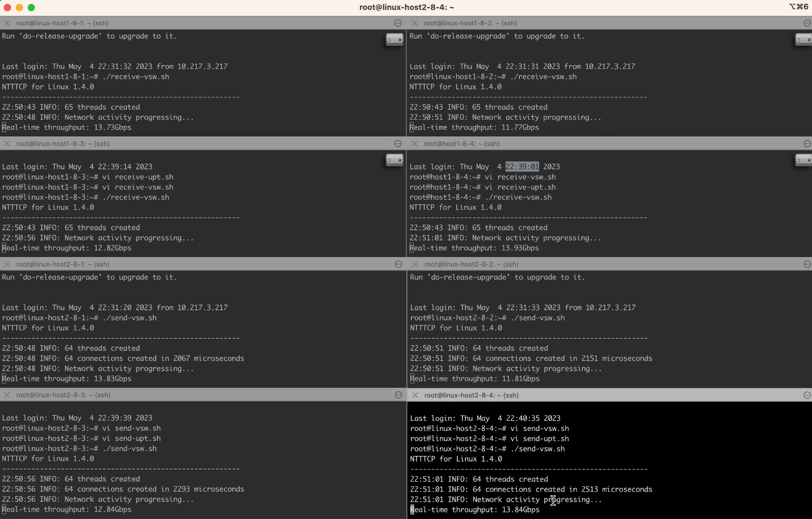812x519 pixels.
Task: Close the linux-host1-8-2 ssh pane
Action: click(415, 23)
